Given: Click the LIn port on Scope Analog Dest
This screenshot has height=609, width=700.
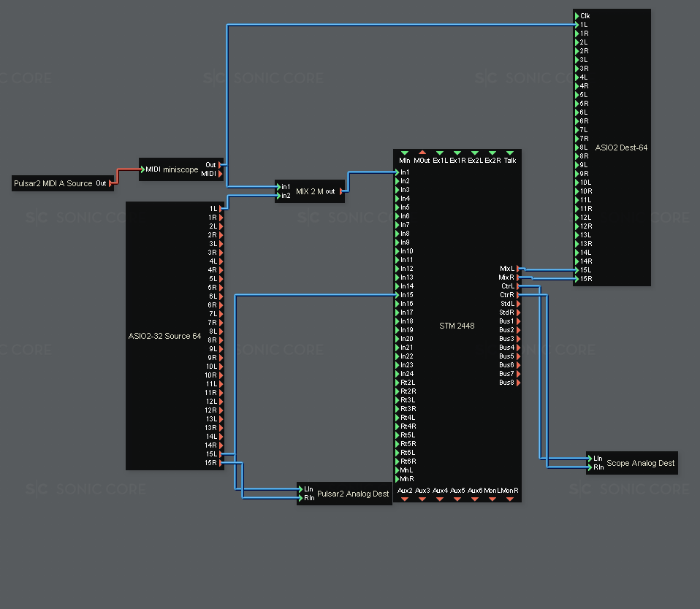Looking at the screenshot, I should tap(590, 459).
